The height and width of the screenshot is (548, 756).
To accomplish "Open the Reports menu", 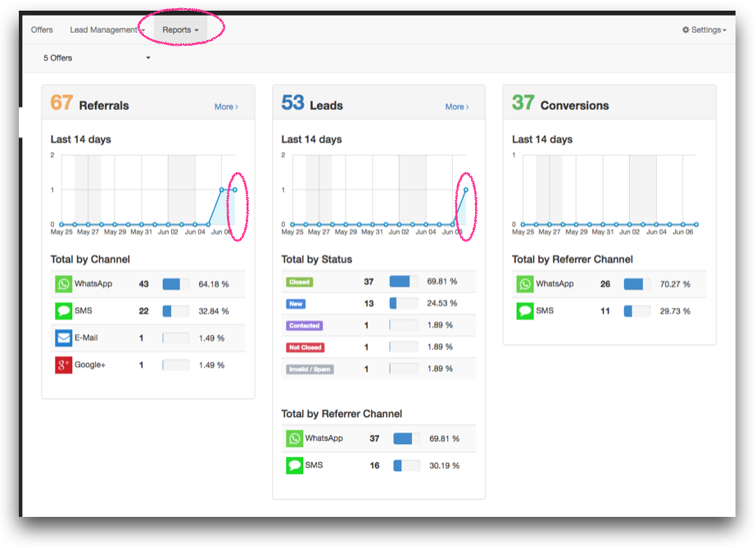I will [x=180, y=30].
